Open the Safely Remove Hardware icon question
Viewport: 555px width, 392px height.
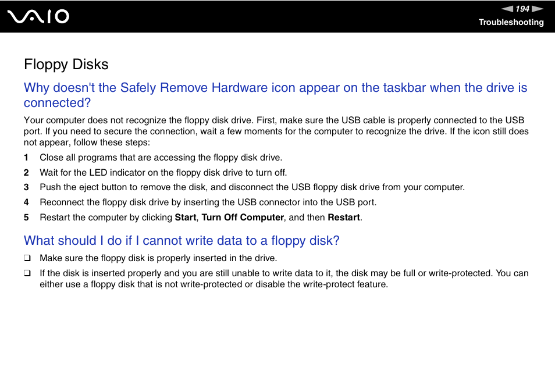coord(275,95)
